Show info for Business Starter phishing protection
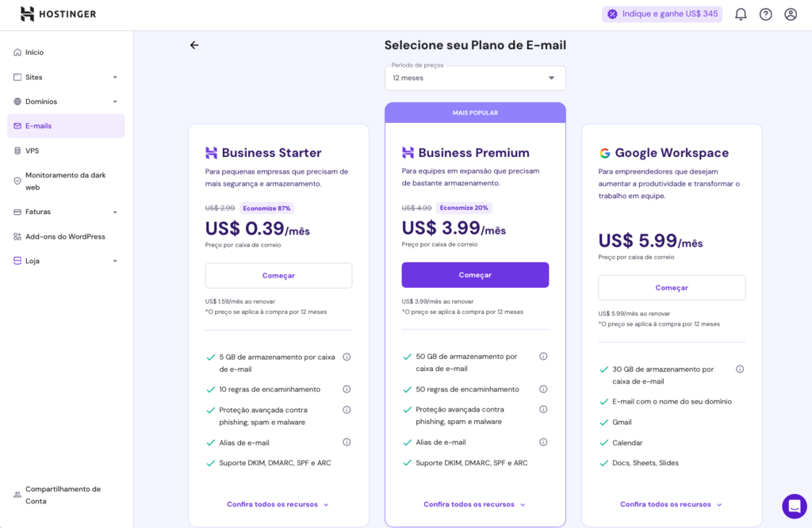This screenshot has height=528, width=812. (x=347, y=410)
